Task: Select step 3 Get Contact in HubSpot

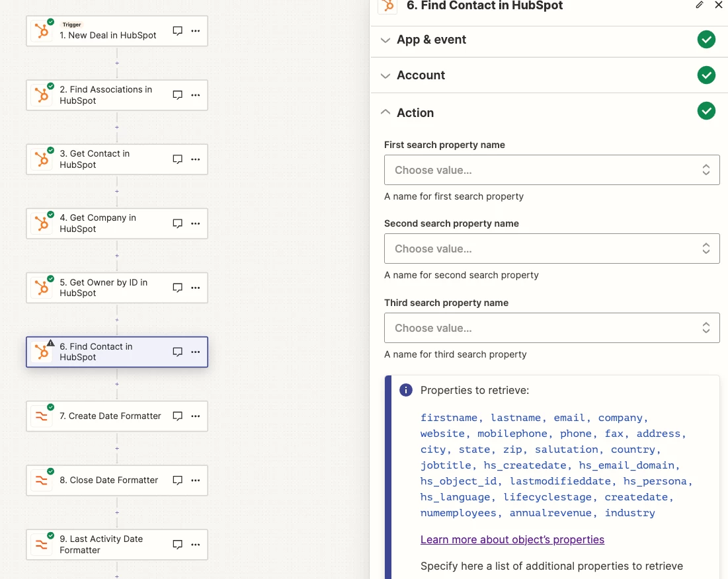Action: tap(116, 159)
